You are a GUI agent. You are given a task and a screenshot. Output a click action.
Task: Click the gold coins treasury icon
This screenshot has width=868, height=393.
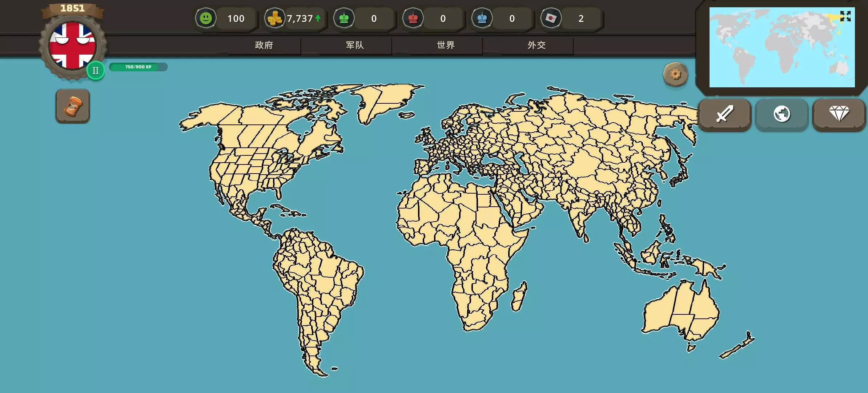pyautogui.click(x=274, y=18)
